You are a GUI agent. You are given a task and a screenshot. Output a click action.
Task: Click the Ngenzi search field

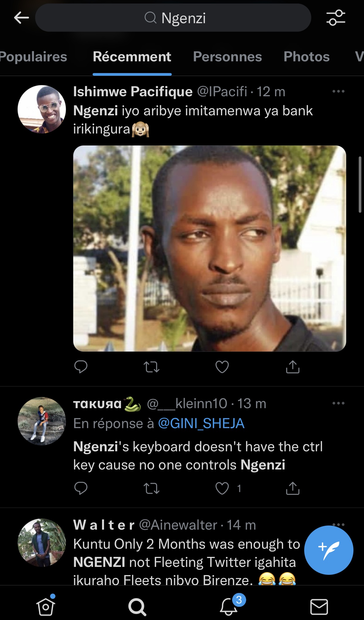point(173,18)
